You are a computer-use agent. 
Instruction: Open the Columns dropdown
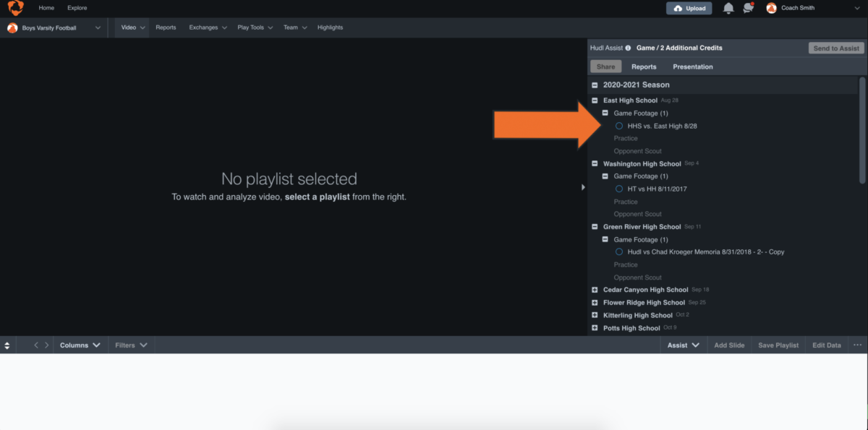coord(80,345)
